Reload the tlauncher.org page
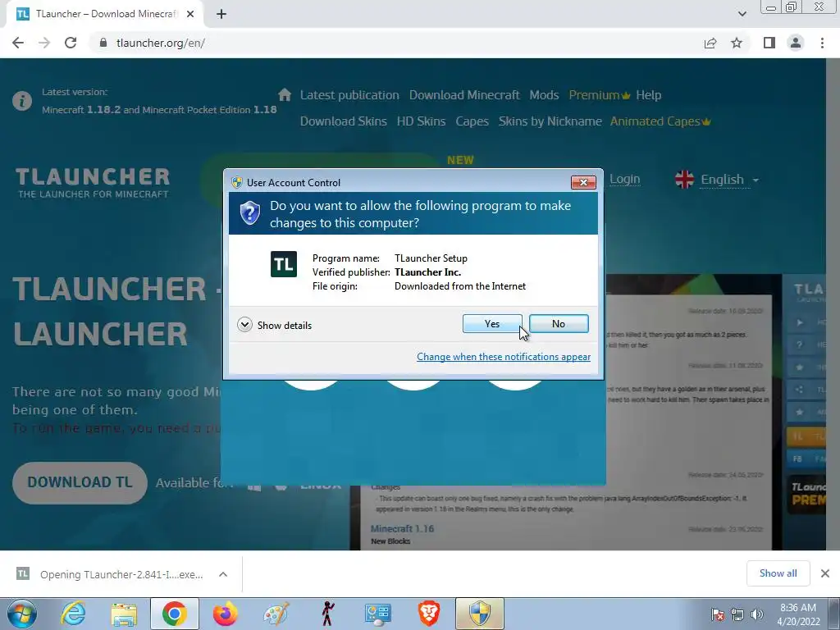Image resolution: width=840 pixels, height=630 pixels. 71,43
